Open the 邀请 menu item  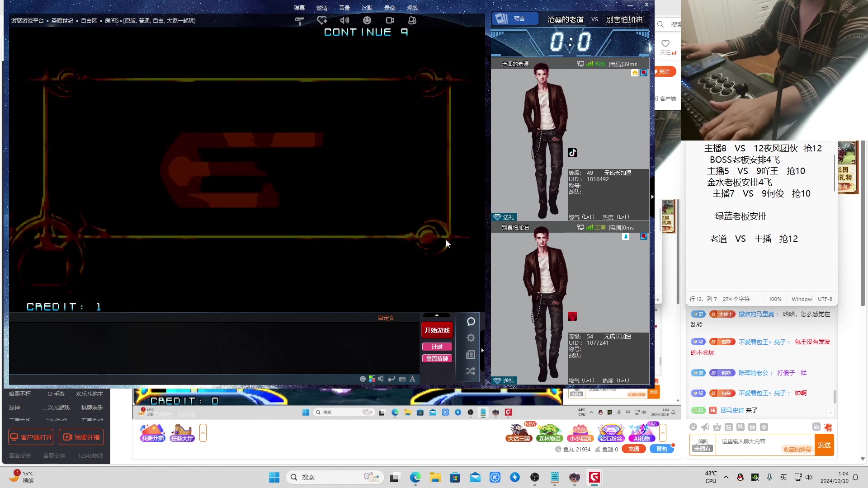click(x=322, y=8)
